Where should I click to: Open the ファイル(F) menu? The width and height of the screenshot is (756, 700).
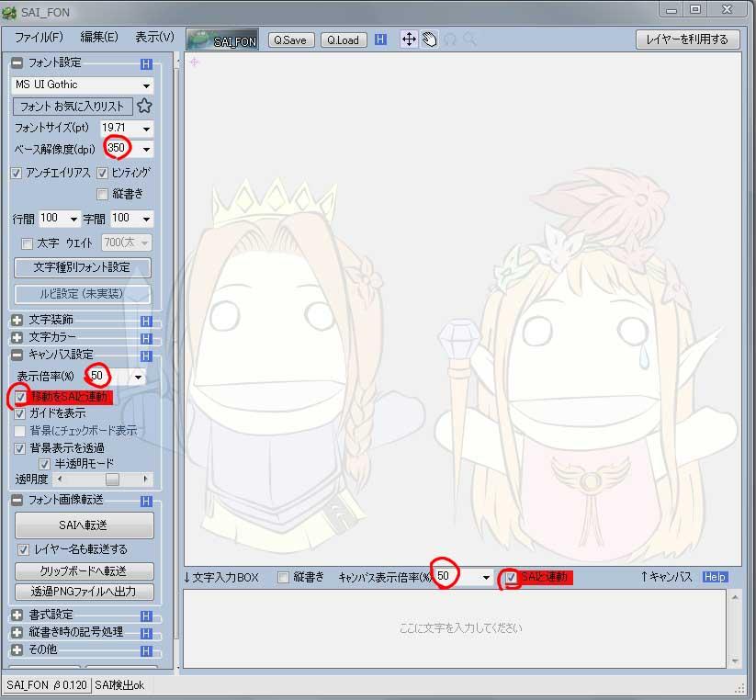[39, 37]
